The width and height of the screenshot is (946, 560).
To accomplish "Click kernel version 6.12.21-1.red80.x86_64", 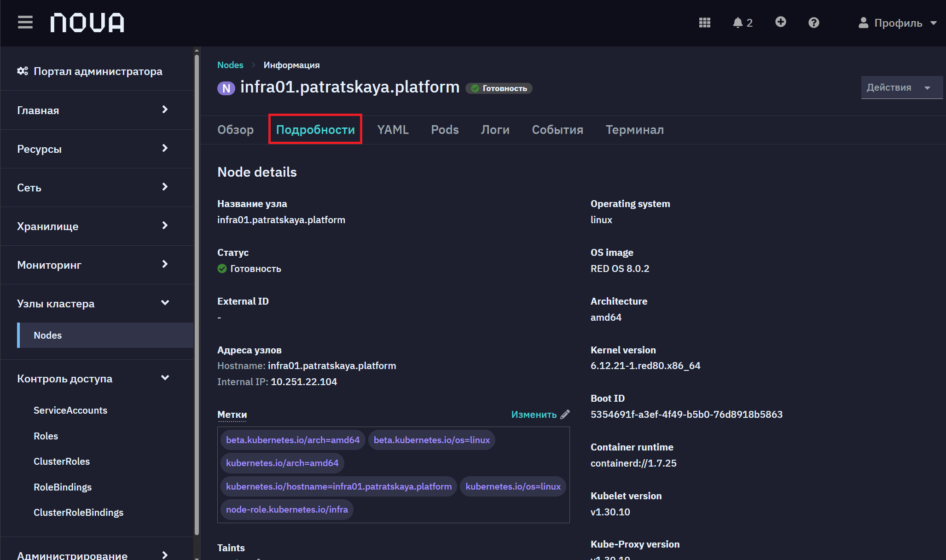I will click(x=645, y=365).
